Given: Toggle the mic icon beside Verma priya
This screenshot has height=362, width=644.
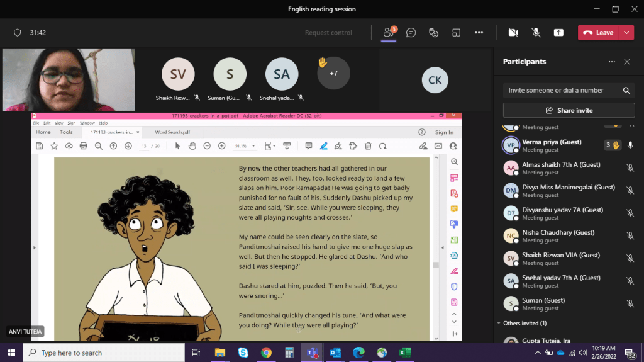Looking at the screenshot, I should 630,145.
